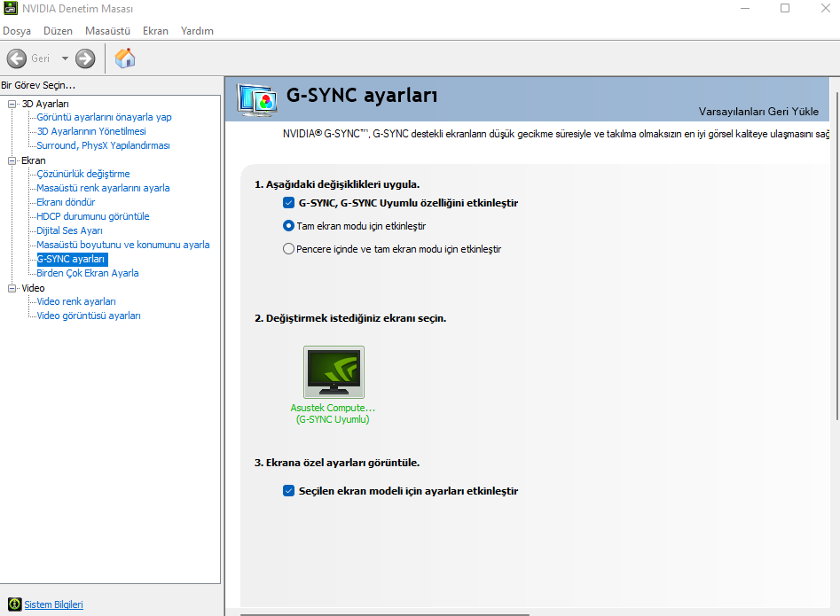840x616 pixels.
Task: Open Birden Çok Ekran Ayarla
Action: (87, 273)
